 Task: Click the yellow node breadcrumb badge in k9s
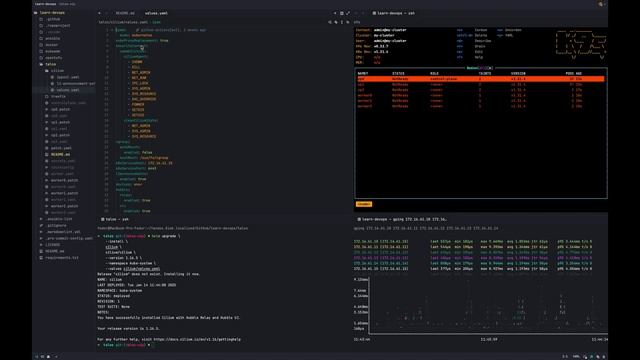point(364,204)
